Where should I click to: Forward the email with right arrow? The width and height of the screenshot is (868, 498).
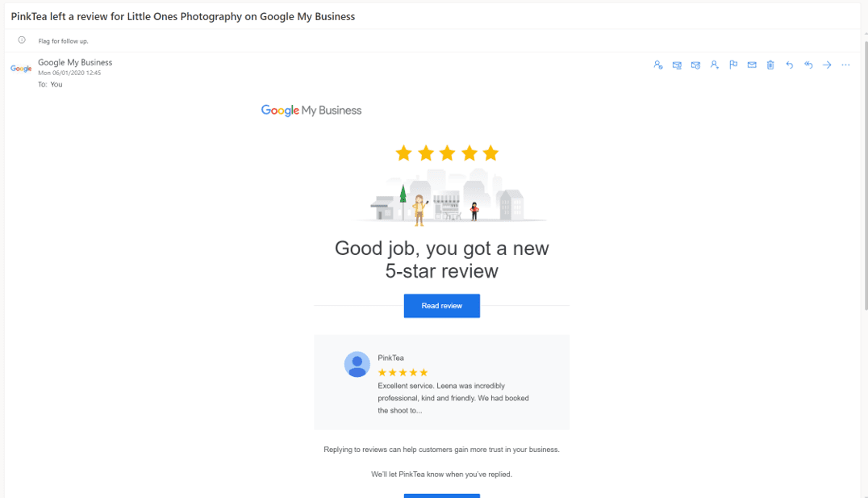(x=827, y=65)
